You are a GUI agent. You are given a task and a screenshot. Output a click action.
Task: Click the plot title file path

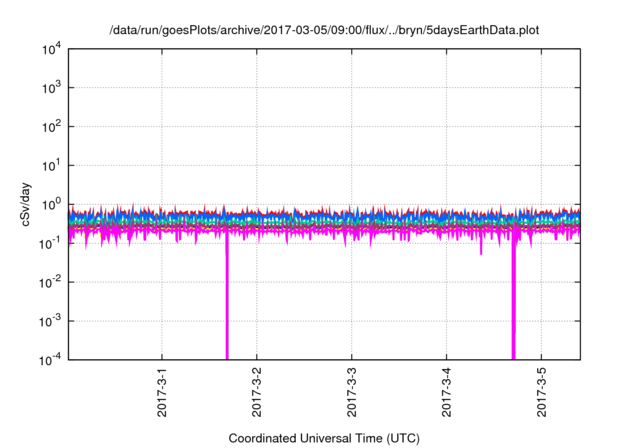(x=324, y=30)
